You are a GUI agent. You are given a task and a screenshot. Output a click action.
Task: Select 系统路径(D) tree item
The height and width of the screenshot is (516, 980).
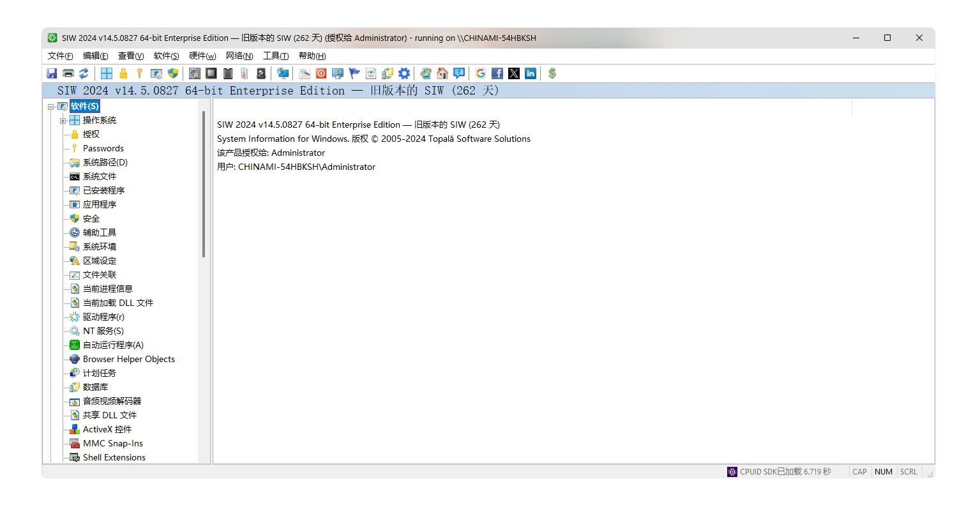105,162
